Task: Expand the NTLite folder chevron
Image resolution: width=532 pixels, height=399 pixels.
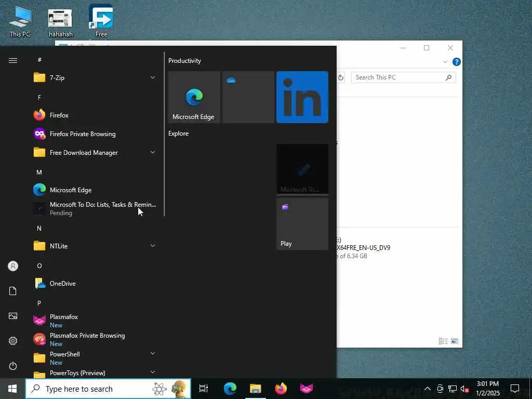Action: point(153,246)
